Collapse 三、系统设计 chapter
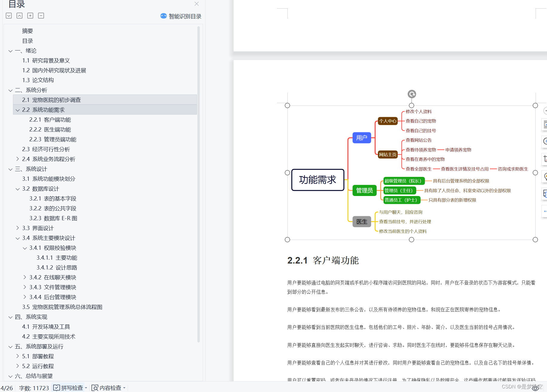 (x=10, y=169)
